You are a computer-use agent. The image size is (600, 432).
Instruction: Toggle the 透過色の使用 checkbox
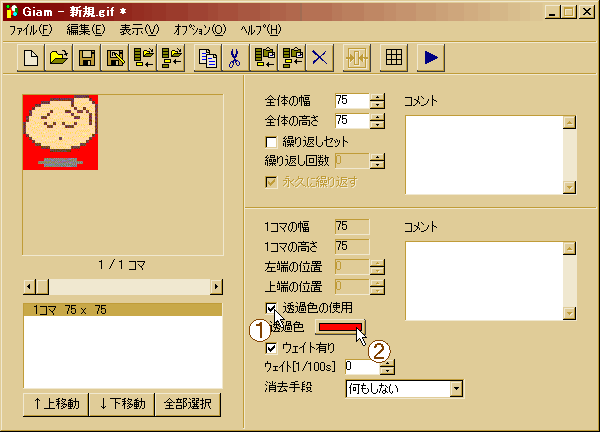coord(271,308)
